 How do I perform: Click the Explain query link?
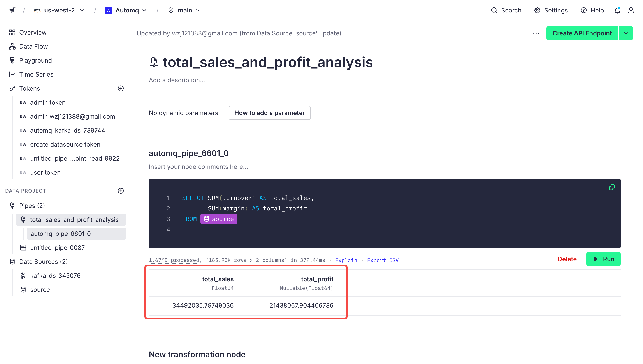point(346,260)
